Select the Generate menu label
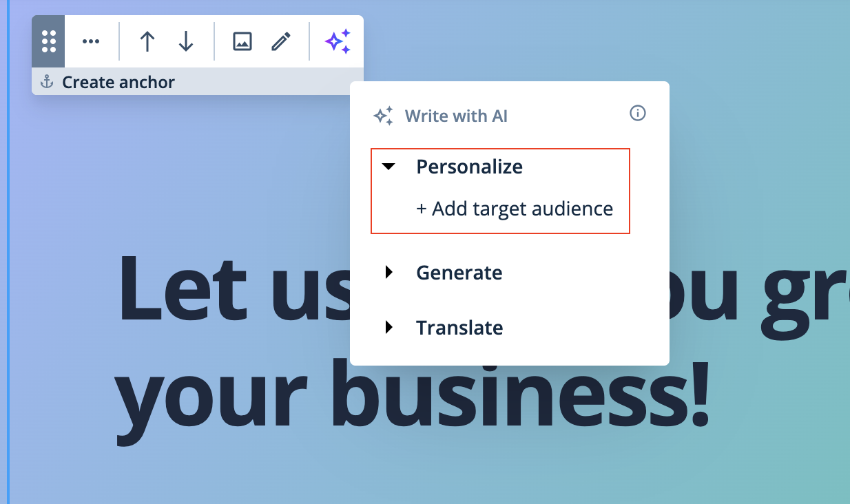The height and width of the screenshot is (504, 850). pyautogui.click(x=459, y=273)
